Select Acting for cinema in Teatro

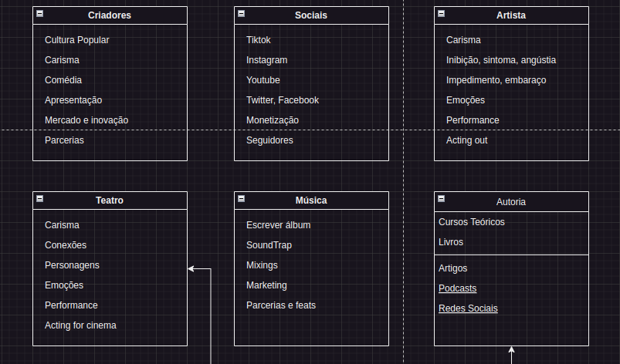click(x=80, y=325)
